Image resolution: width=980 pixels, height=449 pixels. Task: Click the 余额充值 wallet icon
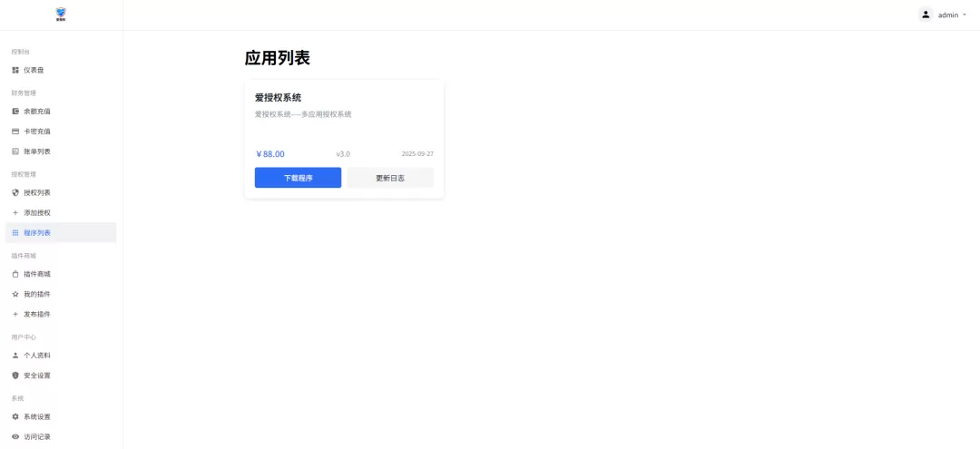tap(15, 112)
